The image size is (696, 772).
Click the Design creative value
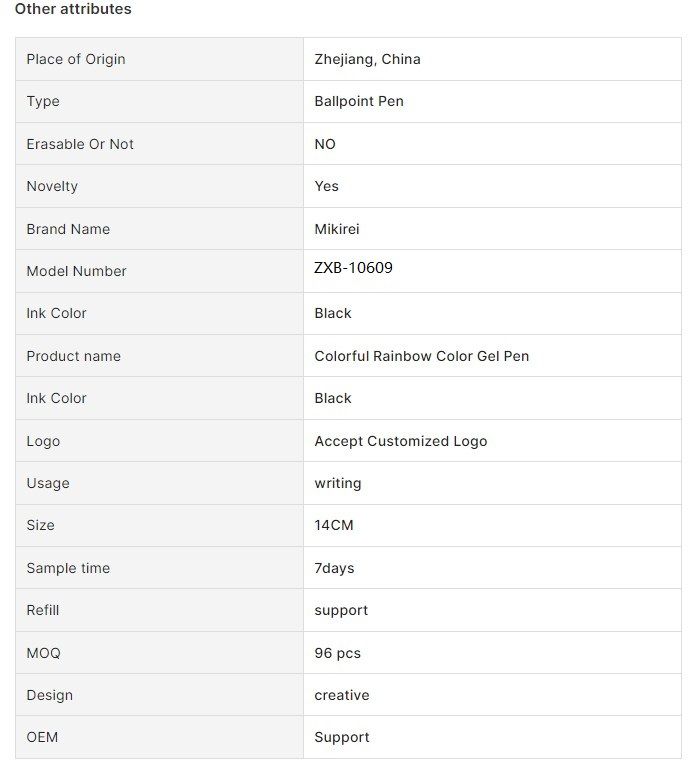342,695
